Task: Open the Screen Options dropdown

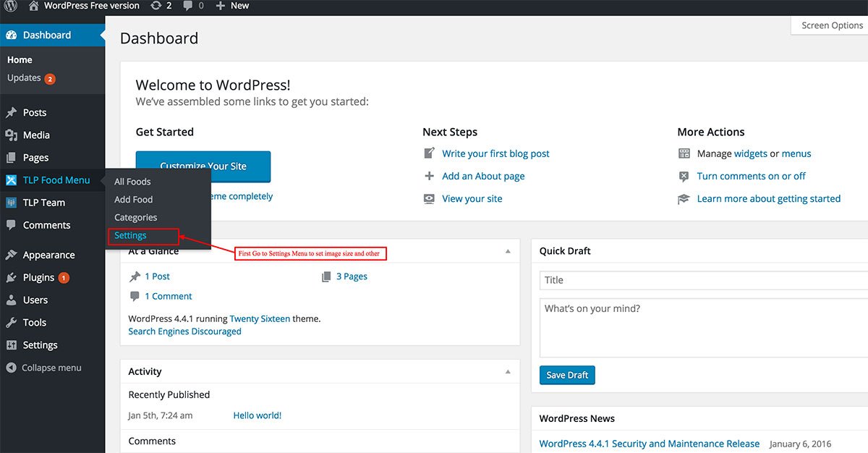Action: 830,25
